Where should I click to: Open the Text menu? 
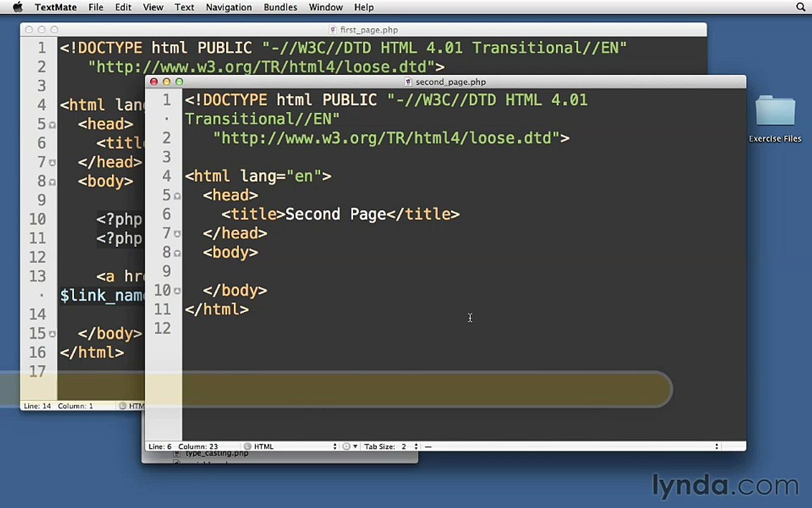(x=185, y=7)
